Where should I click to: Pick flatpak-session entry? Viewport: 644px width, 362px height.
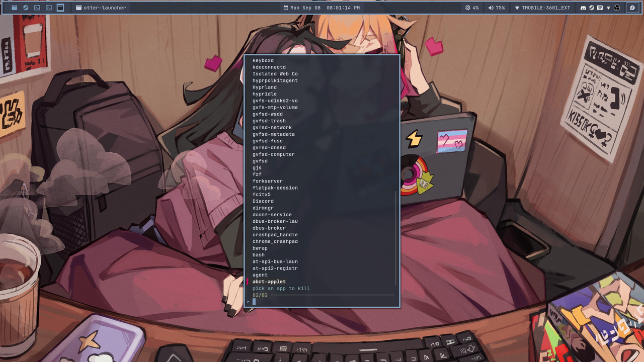click(275, 188)
